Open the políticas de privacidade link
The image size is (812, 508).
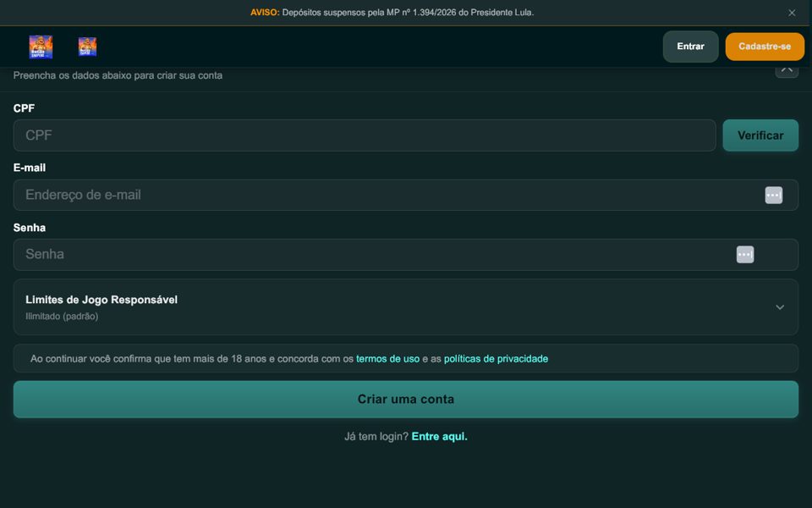[x=496, y=359]
